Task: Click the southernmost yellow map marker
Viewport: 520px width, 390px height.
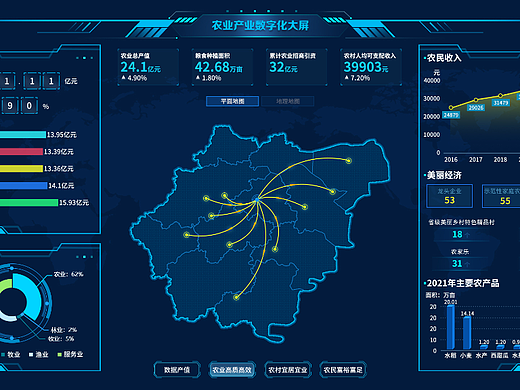Action: tap(236, 297)
